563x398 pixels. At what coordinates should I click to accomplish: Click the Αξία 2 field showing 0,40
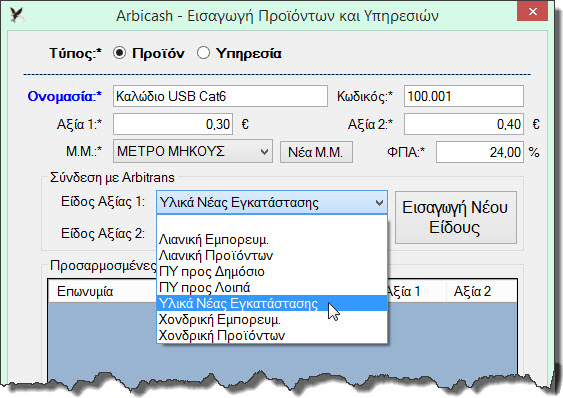pos(464,124)
